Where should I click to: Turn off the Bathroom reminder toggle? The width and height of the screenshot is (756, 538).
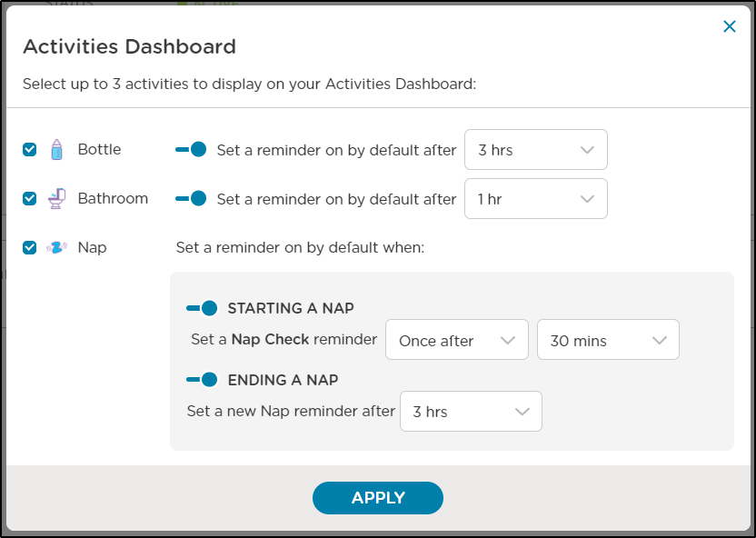(x=191, y=199)
